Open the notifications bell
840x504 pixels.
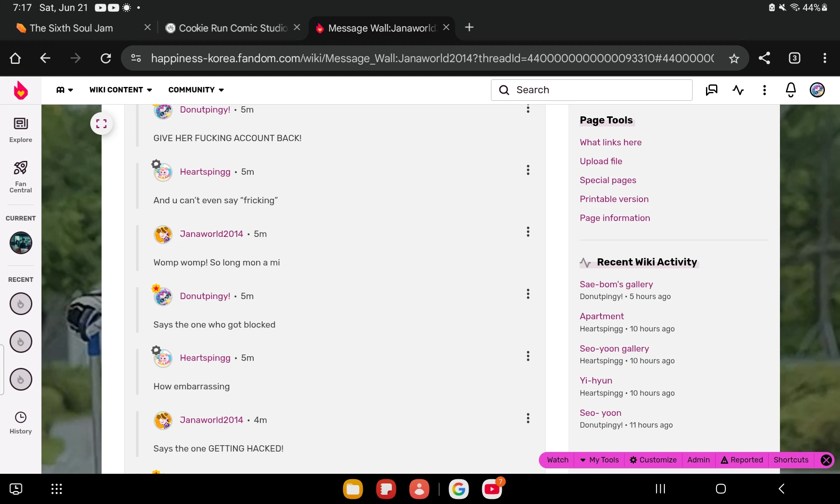[790, 90]
